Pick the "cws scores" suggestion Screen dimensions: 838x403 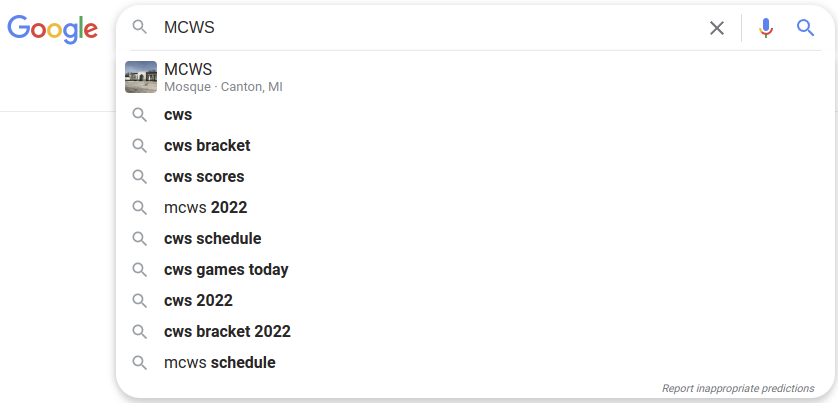click(204, 177)
